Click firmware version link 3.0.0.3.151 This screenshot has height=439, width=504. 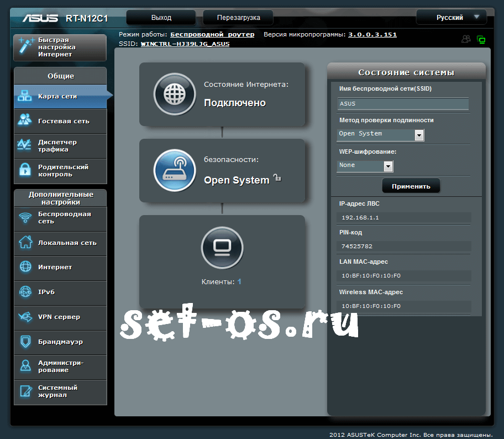click(372, 34)
